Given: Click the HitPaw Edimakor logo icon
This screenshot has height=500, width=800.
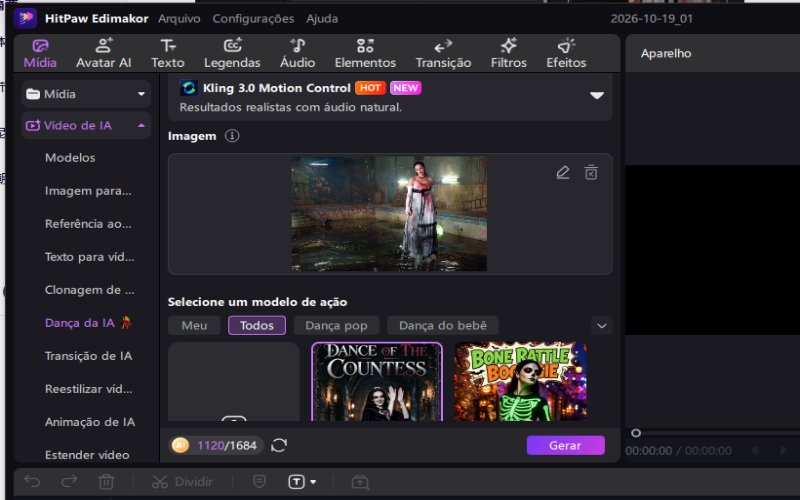Looking at the screenshot, I should [x=26, y=18].
